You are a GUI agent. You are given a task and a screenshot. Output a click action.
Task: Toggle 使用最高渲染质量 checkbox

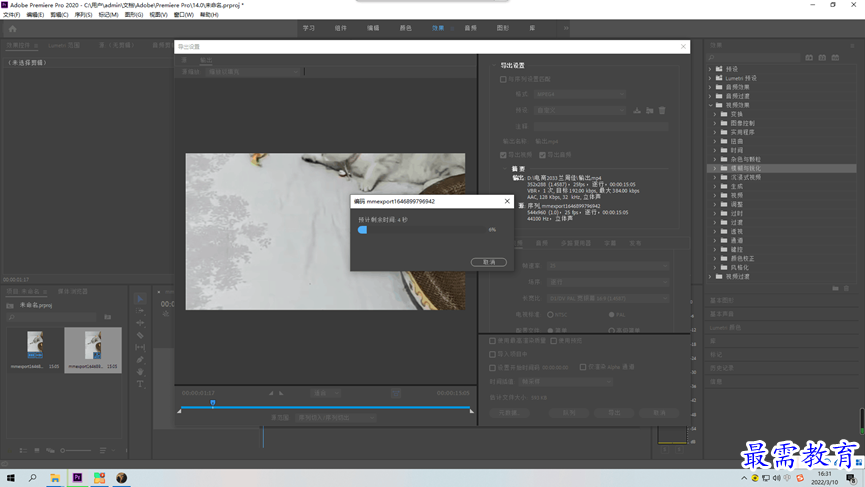coord(492,341)
